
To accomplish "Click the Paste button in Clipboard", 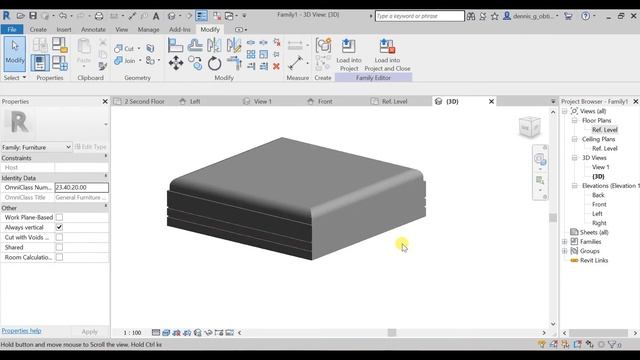I will 84,52.
